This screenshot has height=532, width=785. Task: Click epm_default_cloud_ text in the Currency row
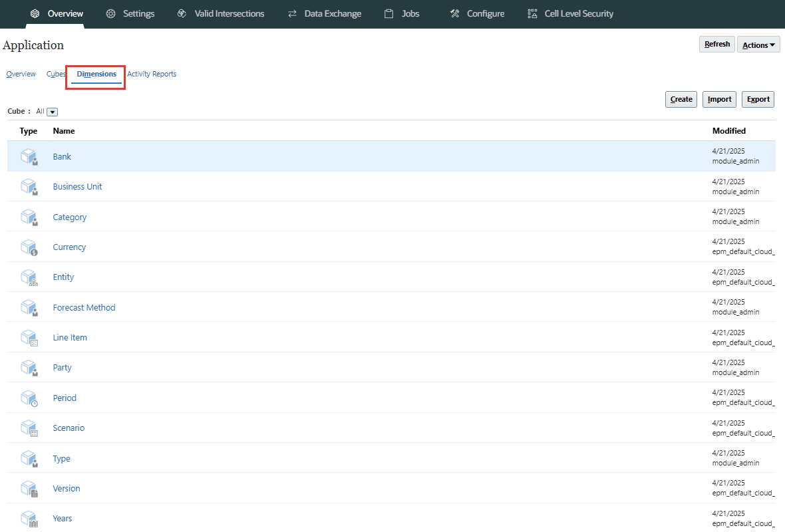[744, 252]
